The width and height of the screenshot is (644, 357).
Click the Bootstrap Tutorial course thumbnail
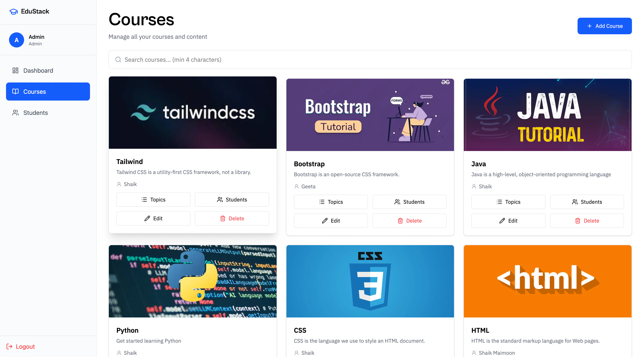370,115
